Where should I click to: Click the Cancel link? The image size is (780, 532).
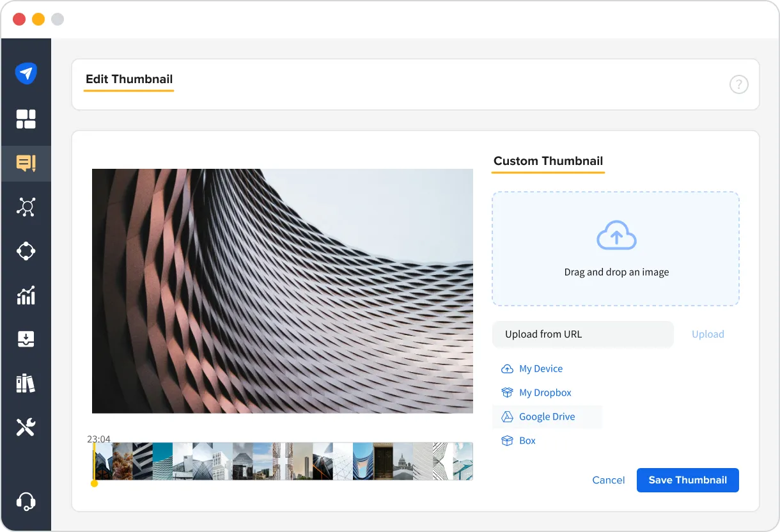pyautogui.click(x=608, y=480)
